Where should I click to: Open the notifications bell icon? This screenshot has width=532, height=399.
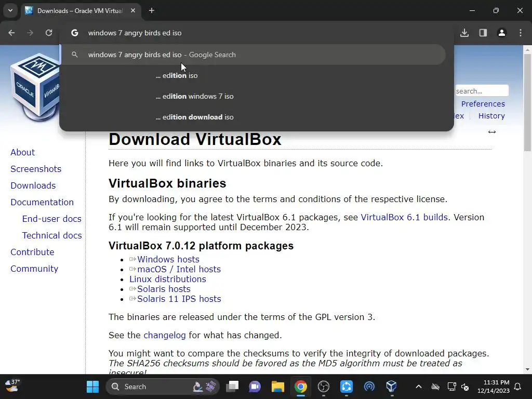click(518, 387)
